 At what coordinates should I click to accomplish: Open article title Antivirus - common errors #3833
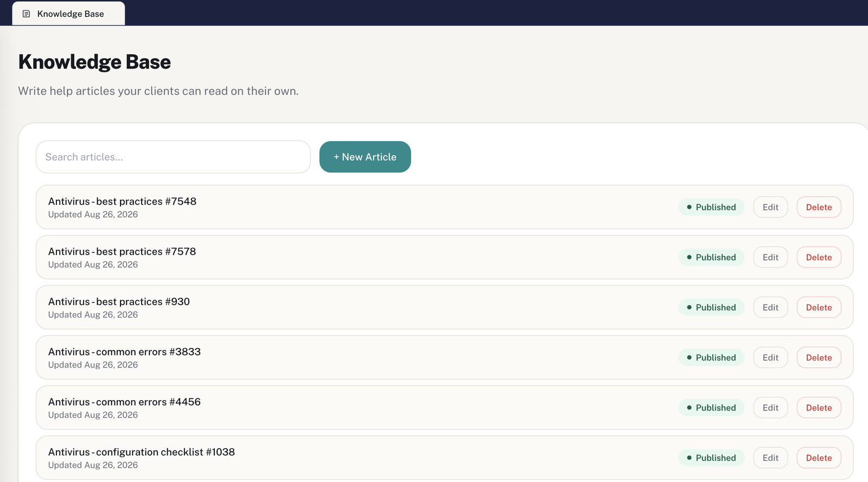(x=124, y=352)
